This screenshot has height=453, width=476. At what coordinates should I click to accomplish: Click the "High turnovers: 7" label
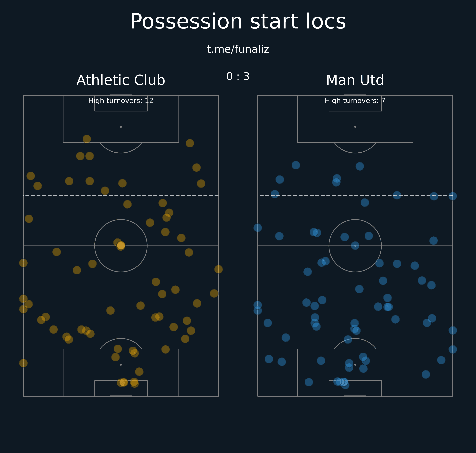click(x=355, y=101)
